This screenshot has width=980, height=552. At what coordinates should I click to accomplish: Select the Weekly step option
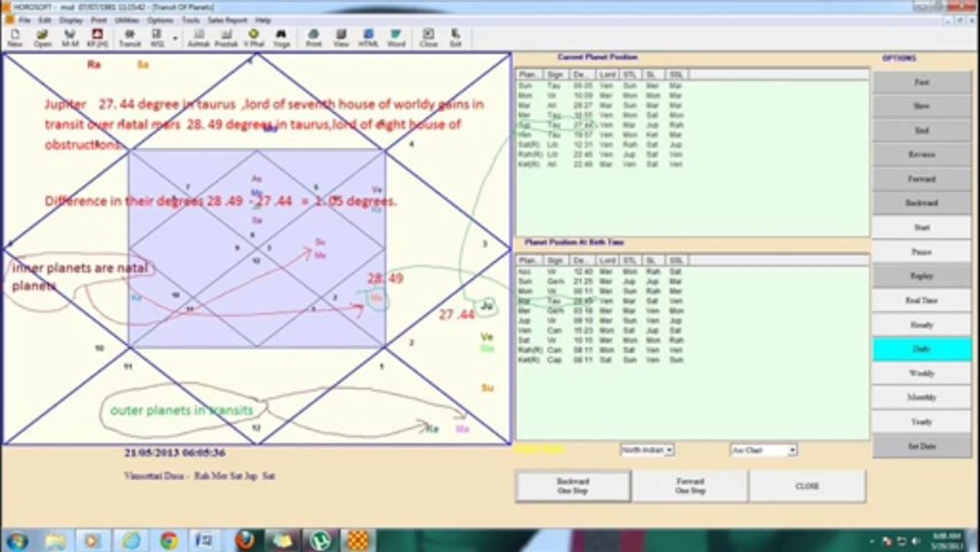922,373
